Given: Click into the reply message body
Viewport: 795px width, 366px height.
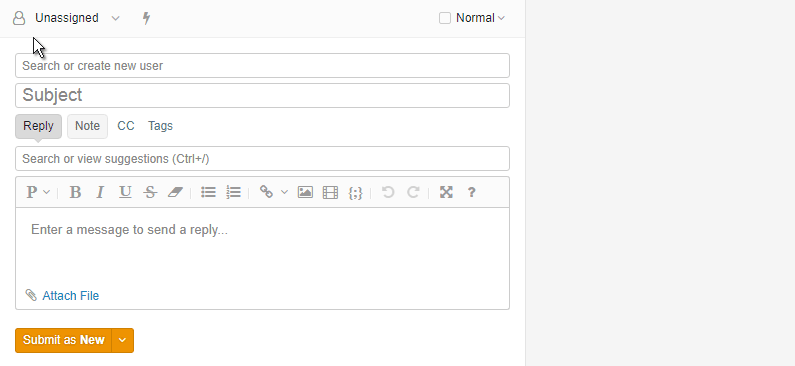Looking at the screenshot, I should click(x=262, y=246).
